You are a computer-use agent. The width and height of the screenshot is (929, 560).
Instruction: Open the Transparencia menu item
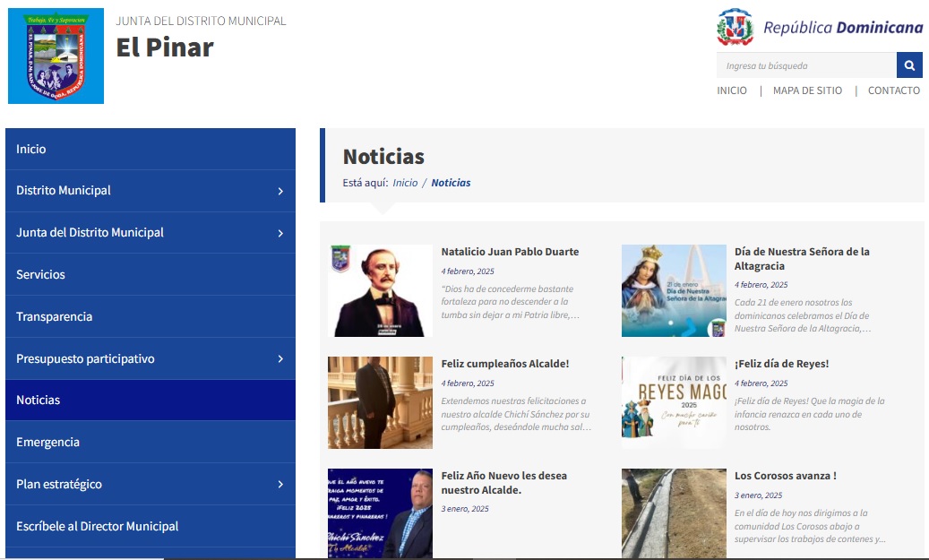click(54, 316)
